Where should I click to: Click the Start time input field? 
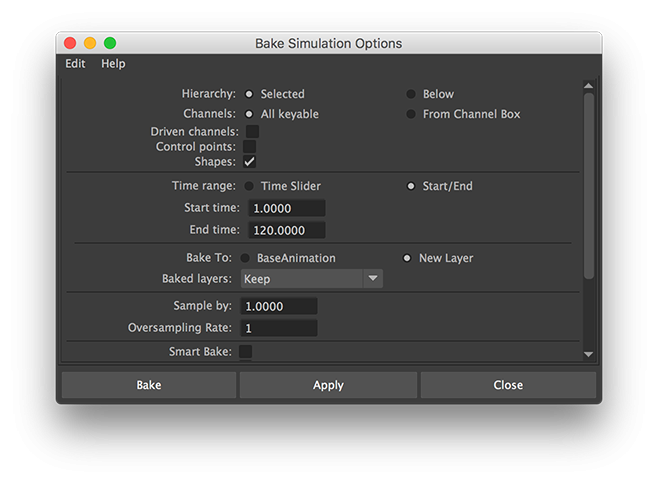click(x=285, y=208)
